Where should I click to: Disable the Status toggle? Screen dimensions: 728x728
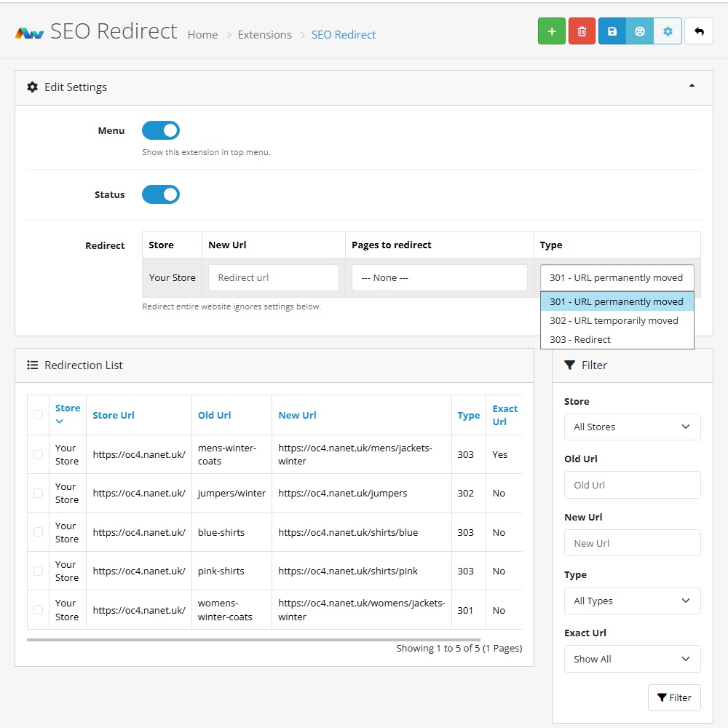pos(161,195)
